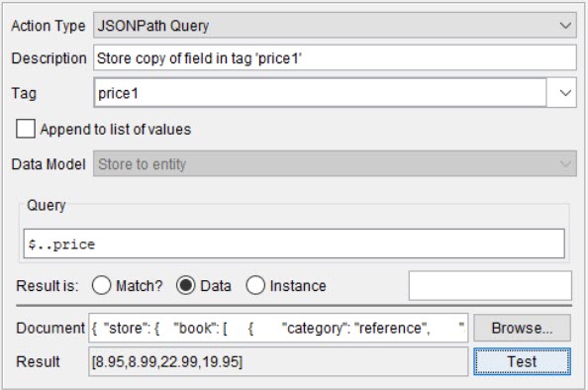Click the empty field beside Instance
This screenshot has width=588, height=390.
490,285
